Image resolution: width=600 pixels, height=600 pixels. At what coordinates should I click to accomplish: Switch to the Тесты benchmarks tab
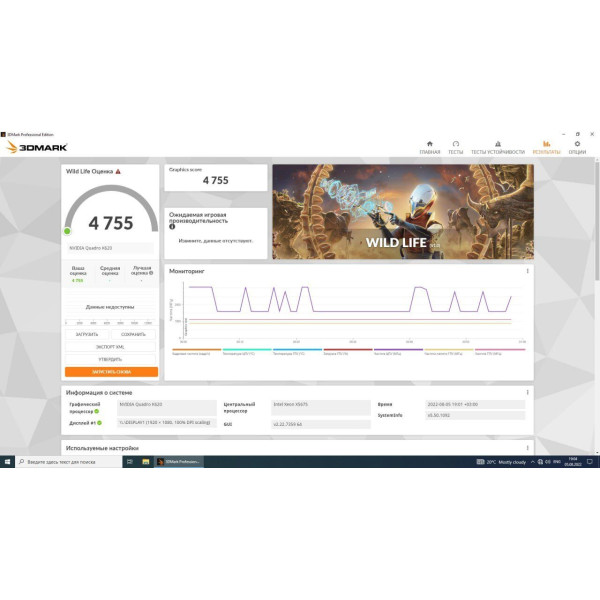coord(455,147)
